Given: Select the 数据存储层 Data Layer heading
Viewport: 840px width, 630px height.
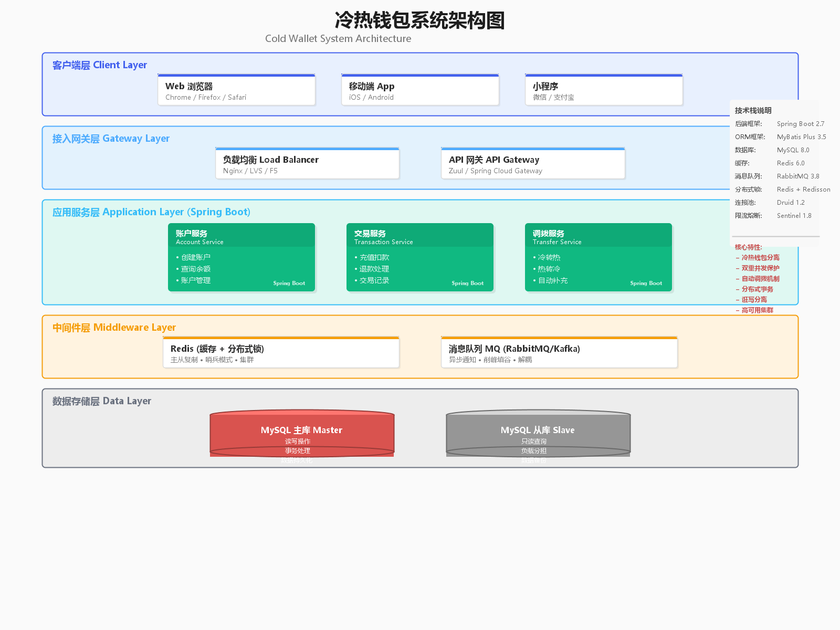Looking at the screenshot, I should (x=102, y=401).
